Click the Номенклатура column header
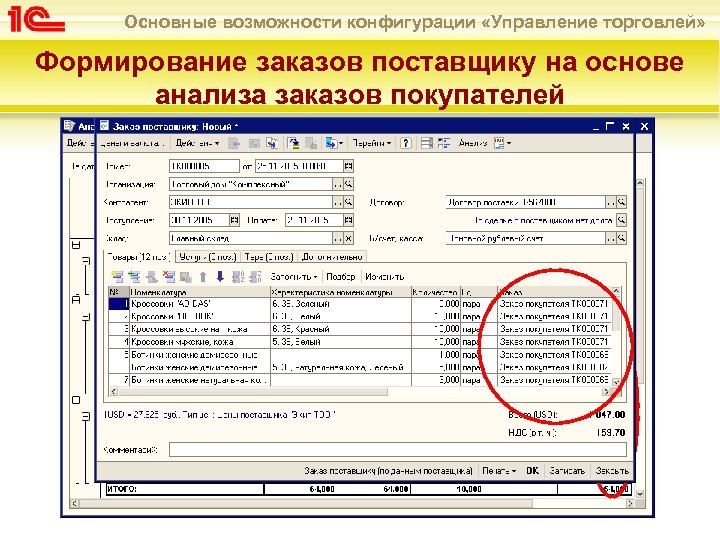Screen dimensions: 720x540 [200, 292]
